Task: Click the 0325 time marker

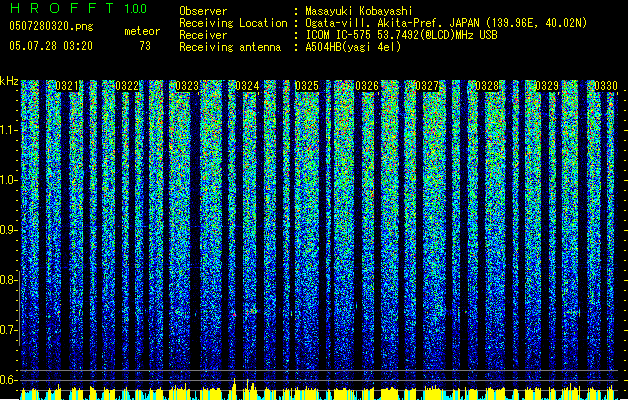Action: point(307,86)
